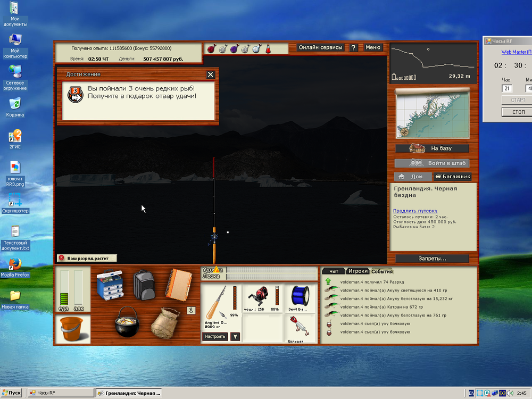Image resolution: width=532 pixels, height=399 pixels.
Task: Click the Продлить путевку link
Action: coord(415,211)
